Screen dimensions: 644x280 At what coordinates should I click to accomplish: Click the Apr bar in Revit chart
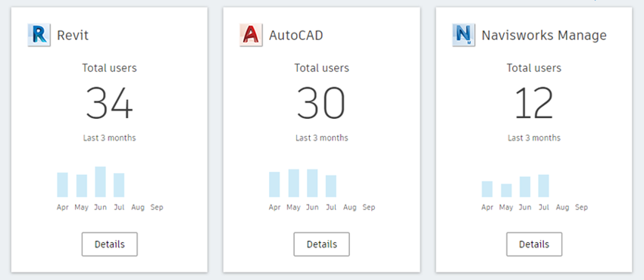pyautogui.click(x=62, y=185)
